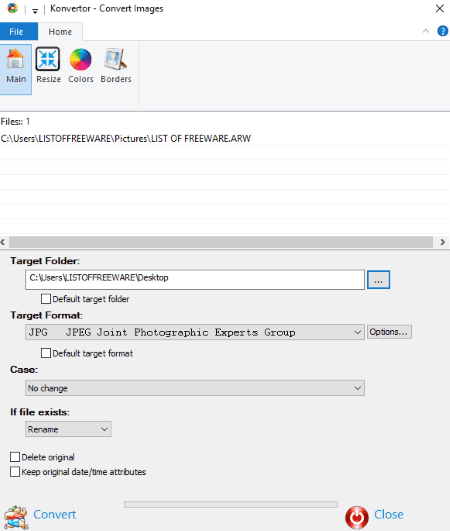The width and height of the screenshot is (450, 531).
Task: Open the Borders picture frame tool
Action: (x=116, y=65)
